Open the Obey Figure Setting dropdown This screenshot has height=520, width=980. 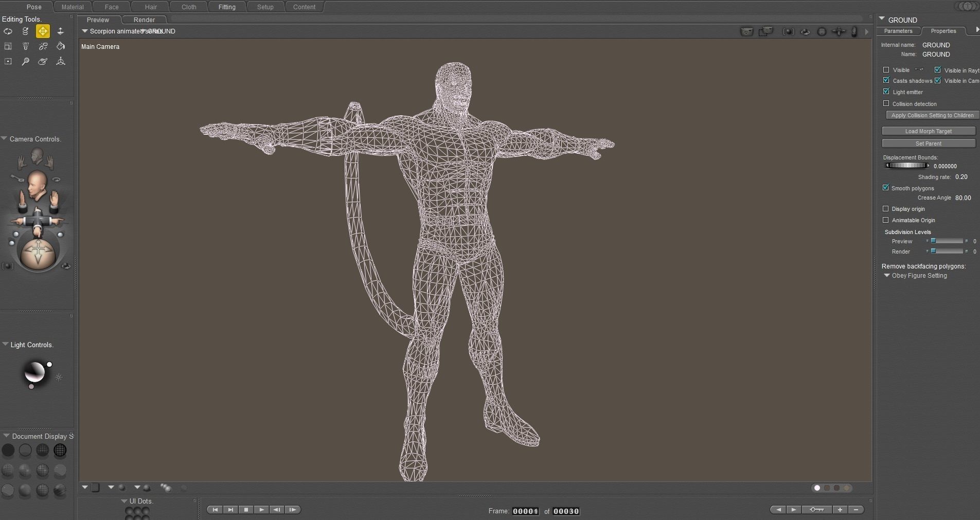pos(886,275)
